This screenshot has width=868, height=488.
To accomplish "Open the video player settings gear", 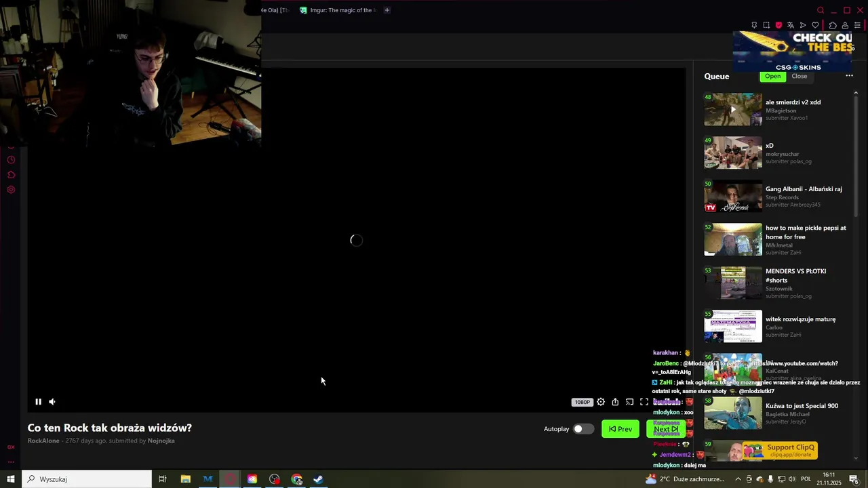I will 601,402.
